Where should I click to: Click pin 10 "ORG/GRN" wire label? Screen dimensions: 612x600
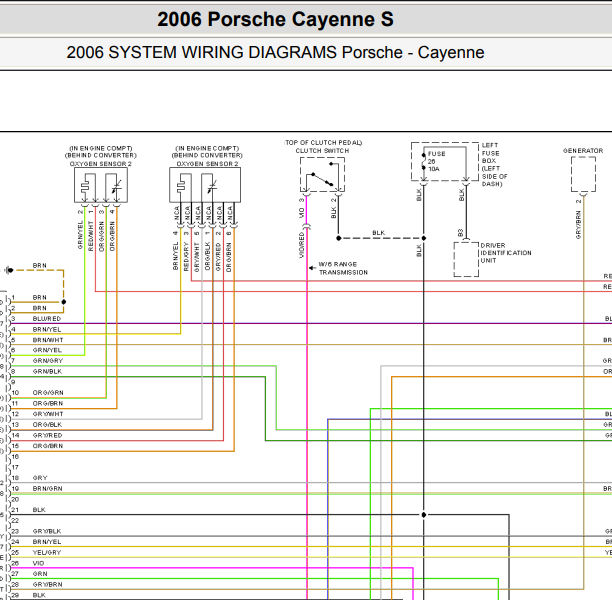pyautogui.click(x=48, y=393)
